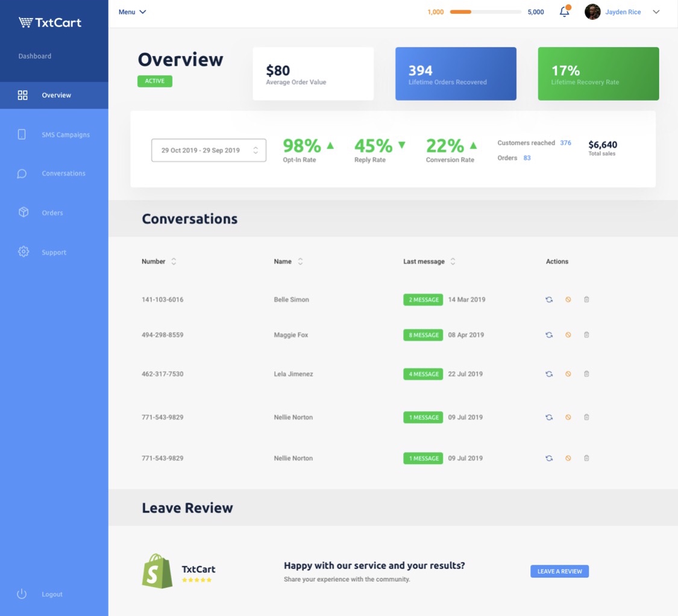678x616 pixels.
Task: Click the Leave a Review button
Action: [x=559, y=571]
